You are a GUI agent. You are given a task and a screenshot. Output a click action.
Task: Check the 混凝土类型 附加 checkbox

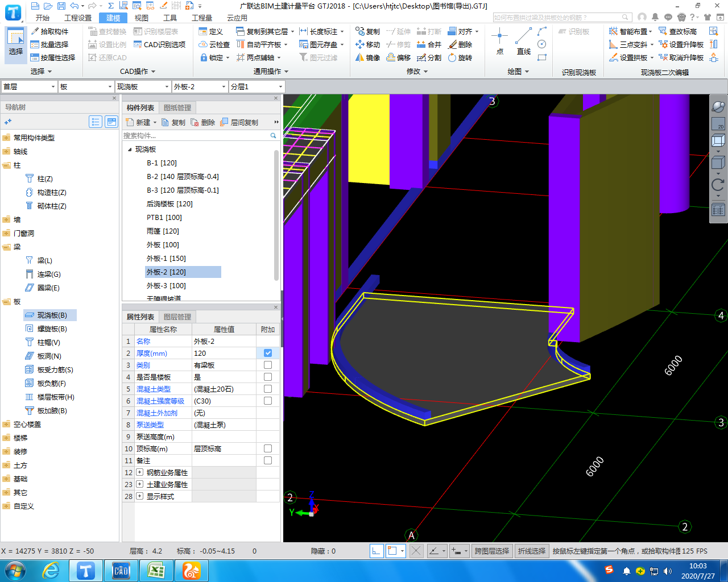point(268,389)
